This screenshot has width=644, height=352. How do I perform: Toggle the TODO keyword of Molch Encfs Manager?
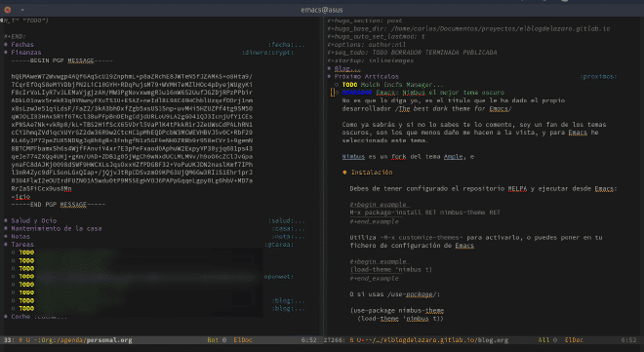pyautogui.click(x=349, y=85)
